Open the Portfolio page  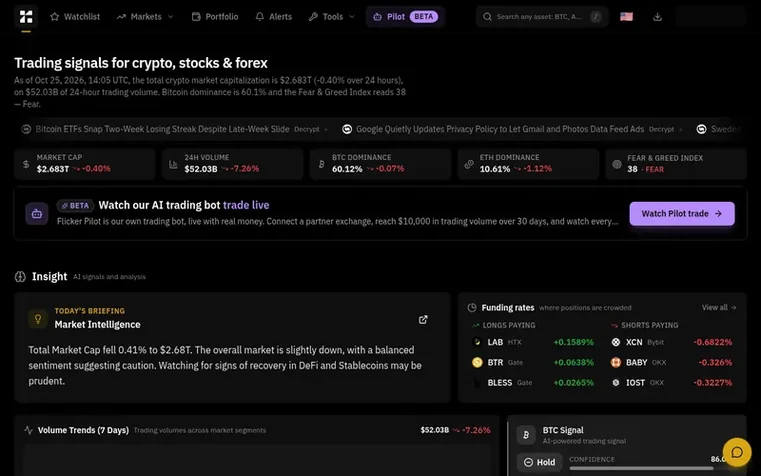(215, 17)
